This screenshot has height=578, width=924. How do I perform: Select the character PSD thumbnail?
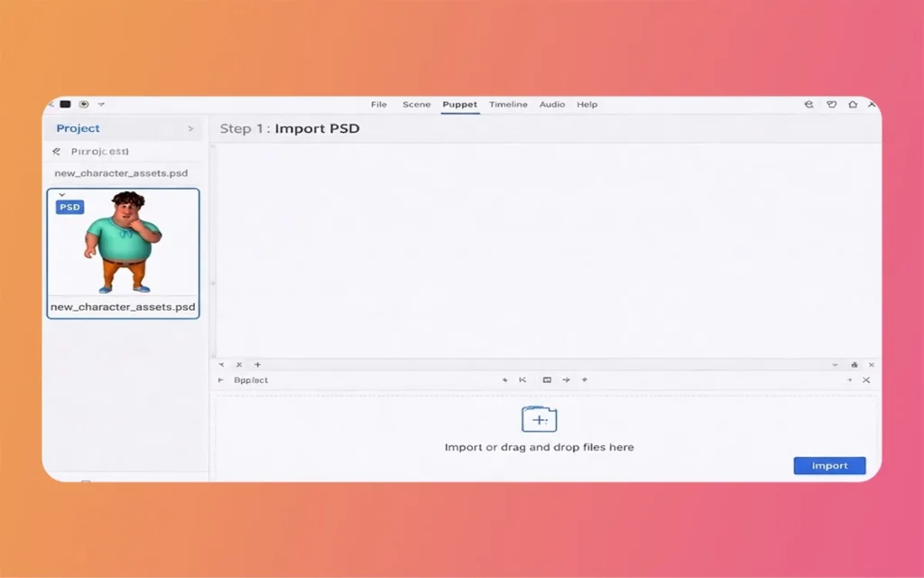(x=123, y=244)
